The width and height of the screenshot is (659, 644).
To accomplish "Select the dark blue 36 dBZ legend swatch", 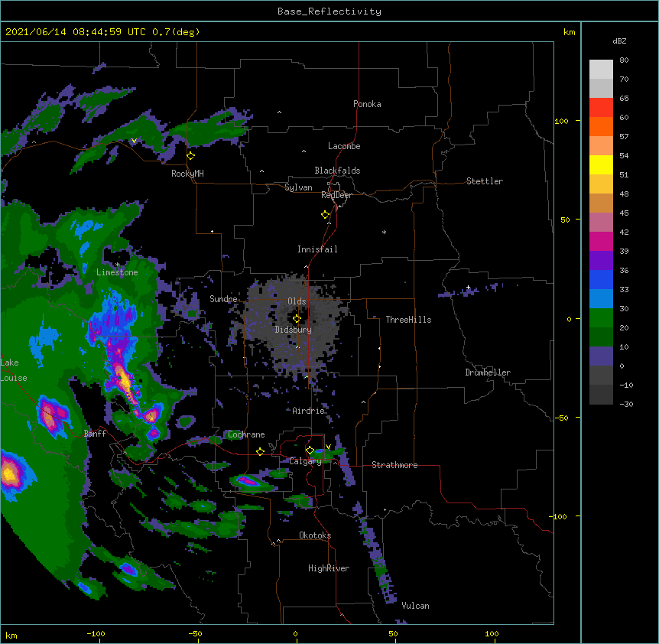I will (x=601, y=280).
